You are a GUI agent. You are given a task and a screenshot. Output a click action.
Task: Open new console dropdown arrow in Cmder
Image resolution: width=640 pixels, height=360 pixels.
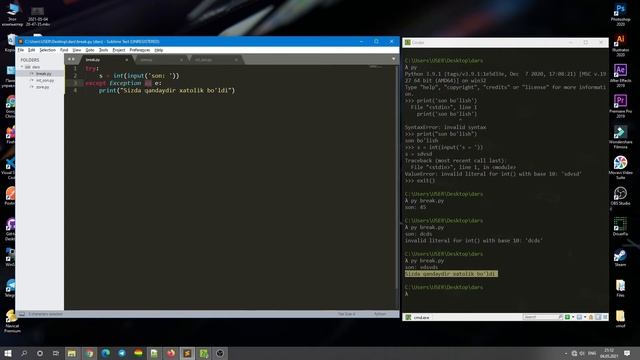pos(573,317)
